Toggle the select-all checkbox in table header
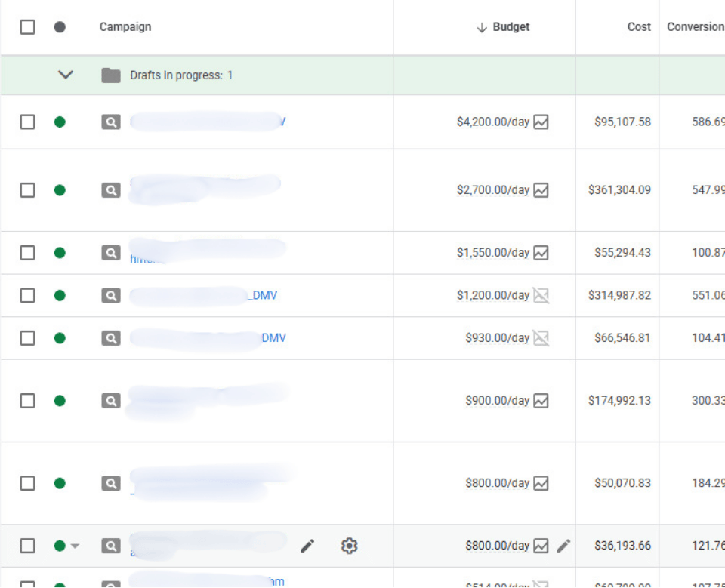The image size is (725, 588). (27, 27)
